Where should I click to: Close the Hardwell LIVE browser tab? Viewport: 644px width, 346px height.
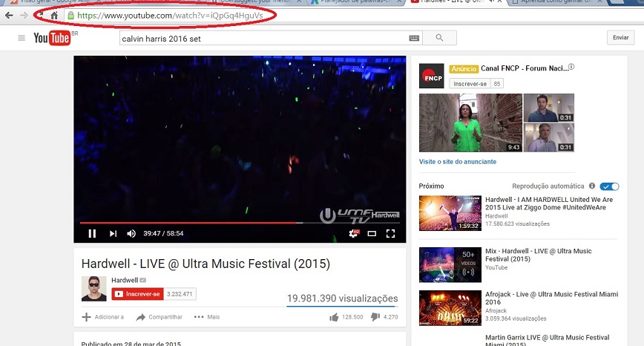tap(500, 1)
